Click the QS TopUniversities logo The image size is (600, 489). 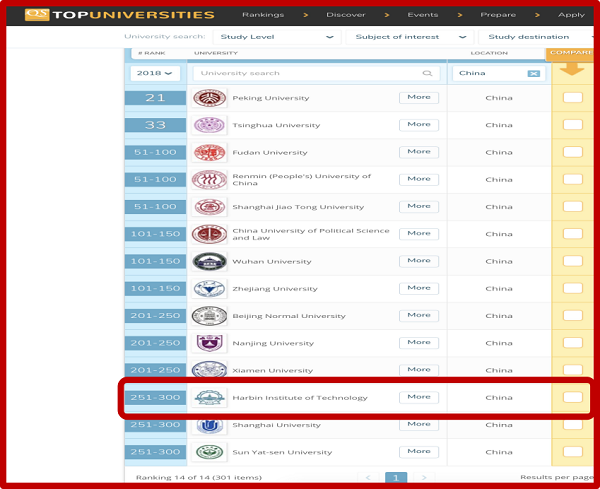click(x=119, y=15)
